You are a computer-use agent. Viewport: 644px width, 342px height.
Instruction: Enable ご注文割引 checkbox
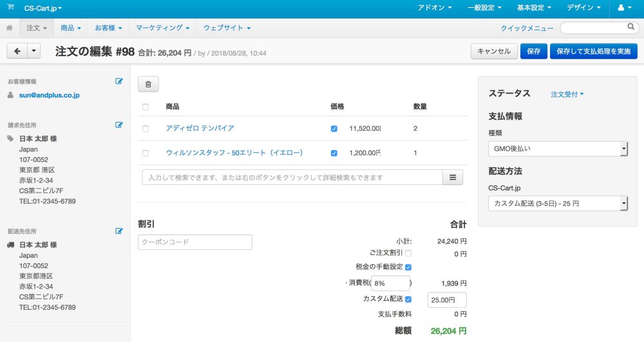click(408, 253)
